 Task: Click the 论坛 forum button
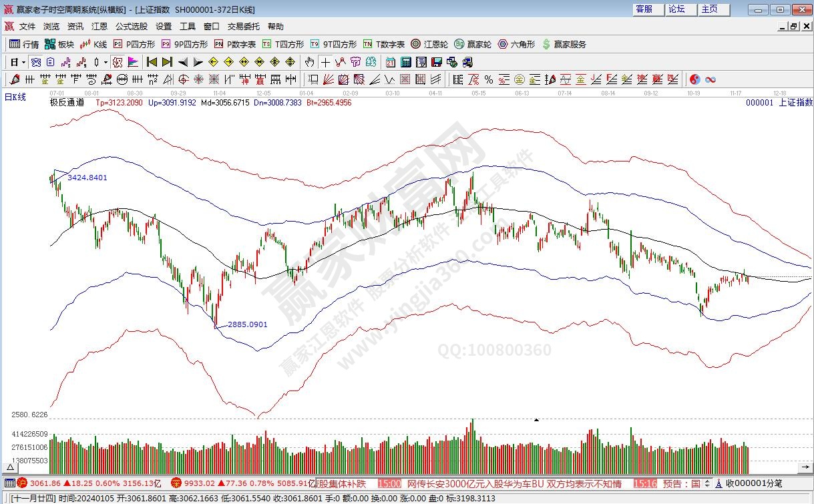tap(677, 9)
